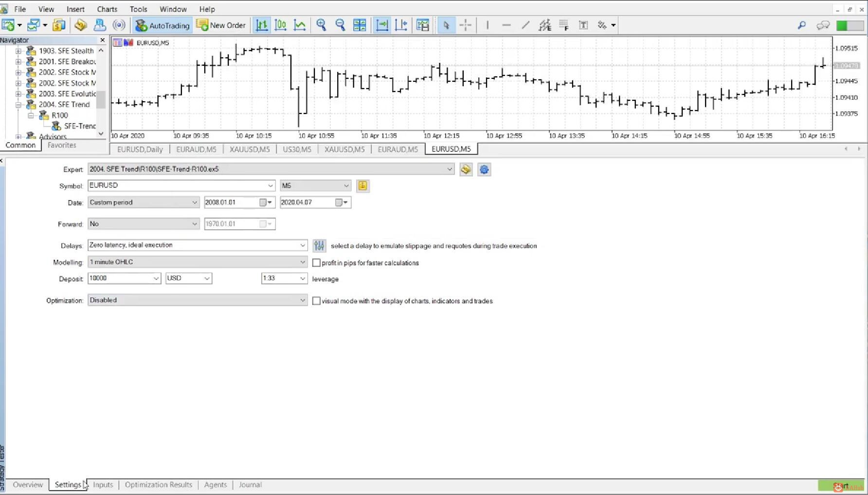Tile chart windows using the grid icon
Viewport: 868px width, 495px height.
point(360,25)
